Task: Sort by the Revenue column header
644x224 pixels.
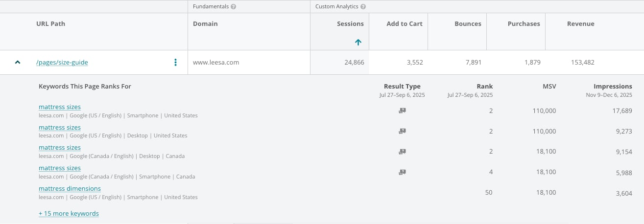Action: tap(581, 23)
